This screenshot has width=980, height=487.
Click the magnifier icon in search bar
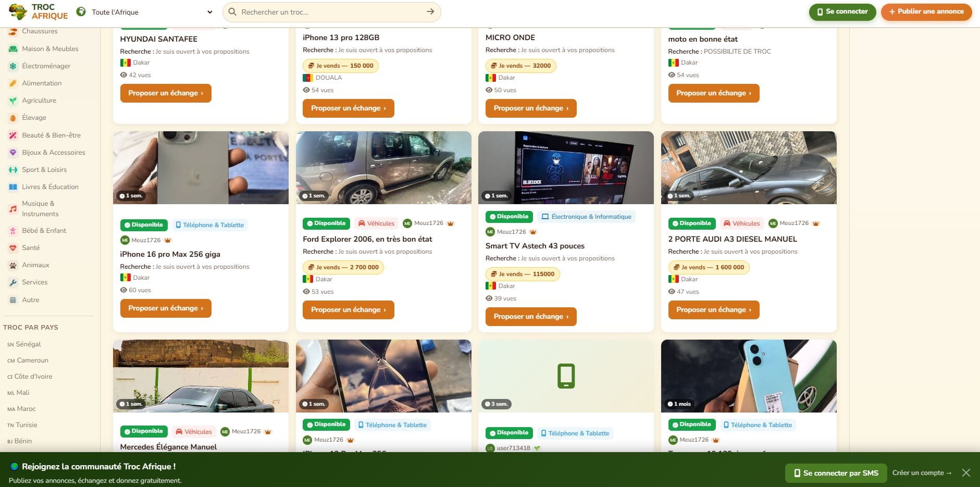coord(232,11)
